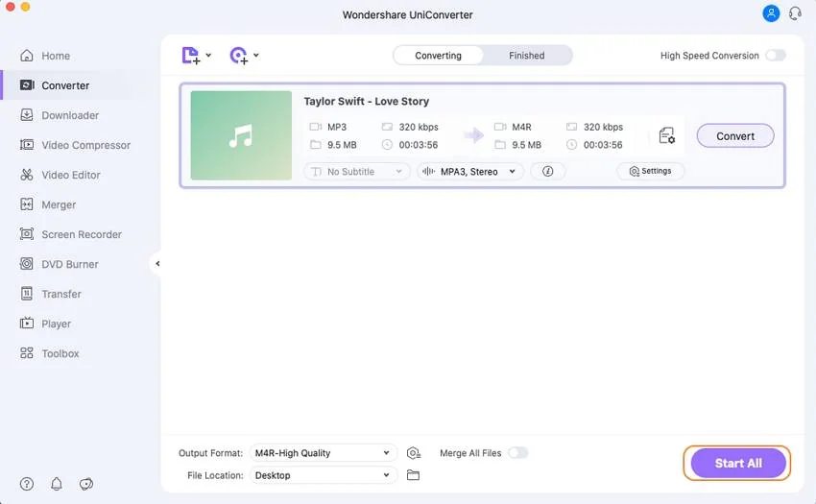Open the Downloader section

tap(70, 115)
